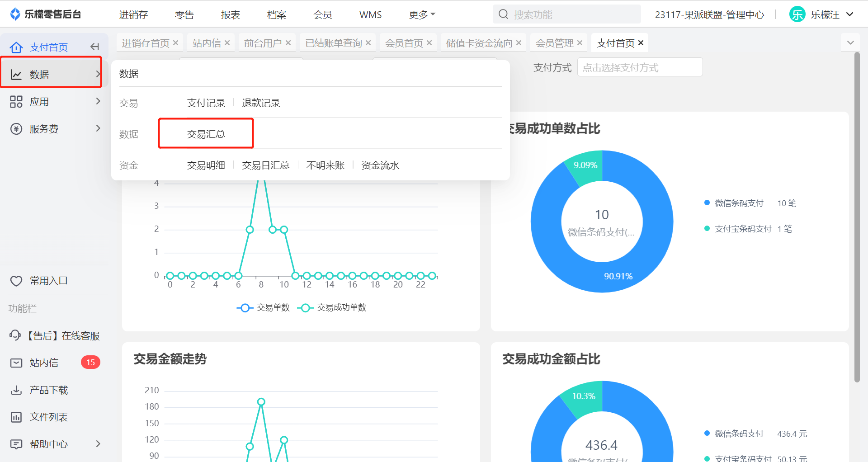Click the 帮助中心 chat icon

pos(16,444)
